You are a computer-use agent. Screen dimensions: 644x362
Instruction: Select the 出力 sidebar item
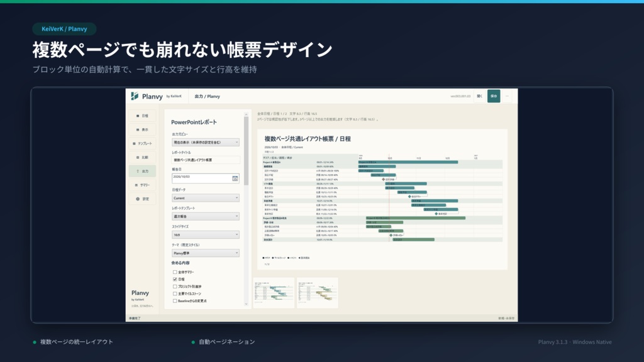(x=142, y=171)
